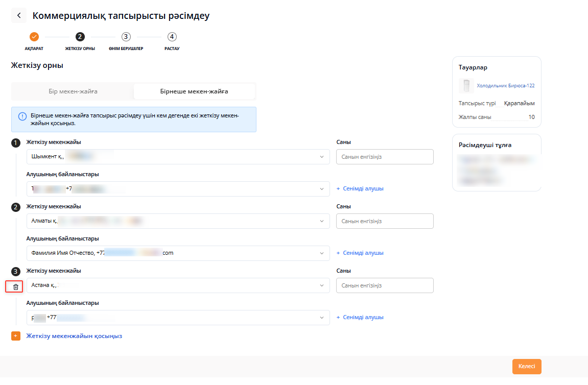Click the back arrow icon
Screen dimensions: 588x385
coord(19,15)
